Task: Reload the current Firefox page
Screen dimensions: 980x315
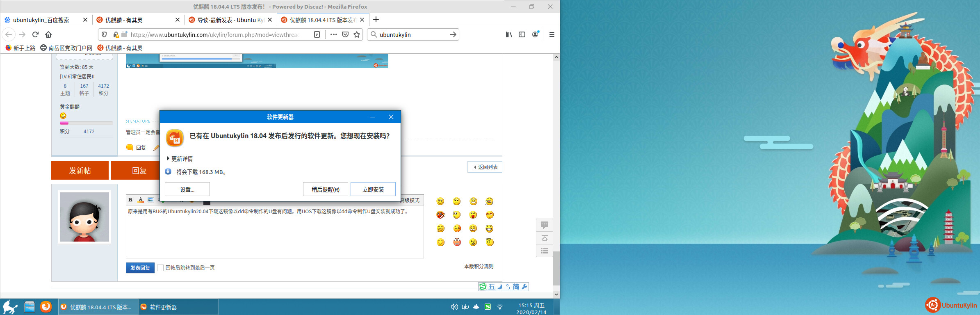Action: point(35,34)
